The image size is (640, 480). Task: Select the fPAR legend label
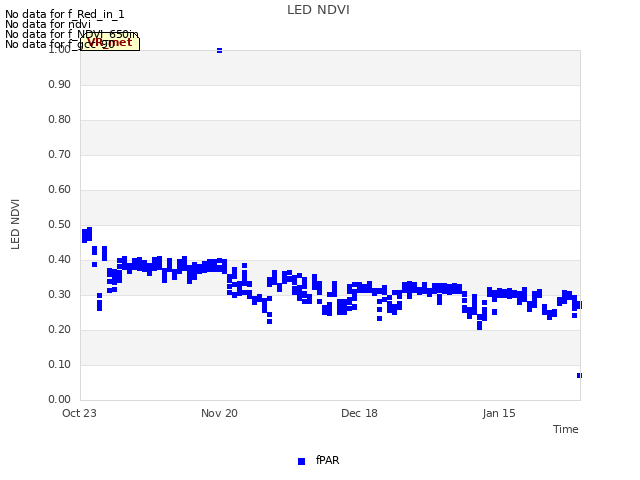coord(327,460)
